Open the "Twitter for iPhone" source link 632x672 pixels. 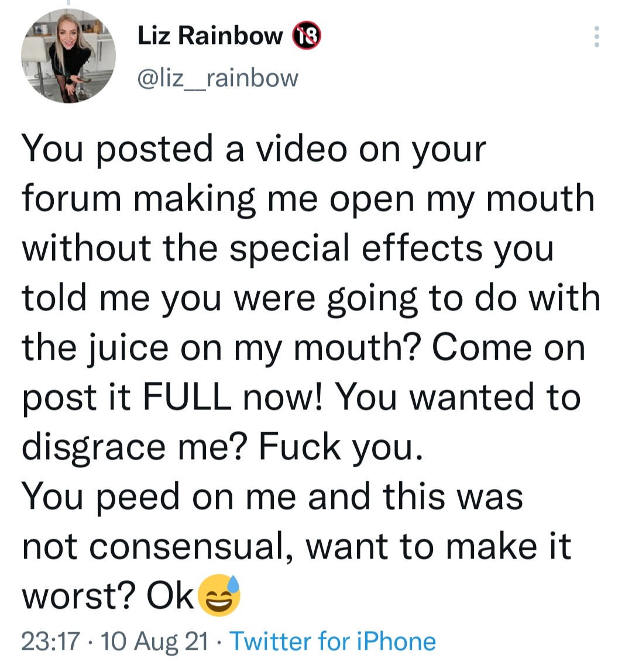332,642
